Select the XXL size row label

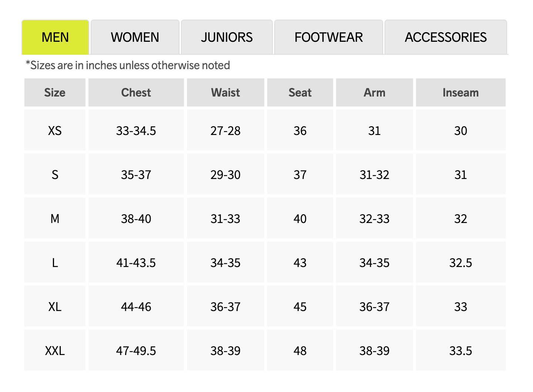[x=55, y=351]
